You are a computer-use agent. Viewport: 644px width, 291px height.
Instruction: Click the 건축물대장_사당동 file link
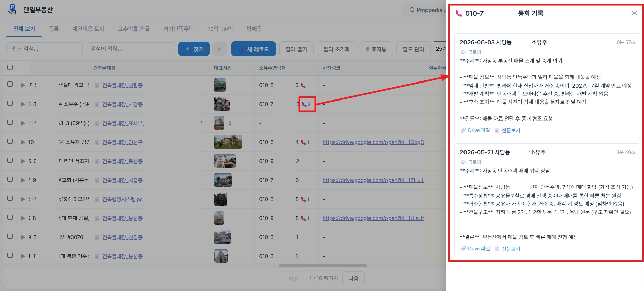tap(122, 104)
